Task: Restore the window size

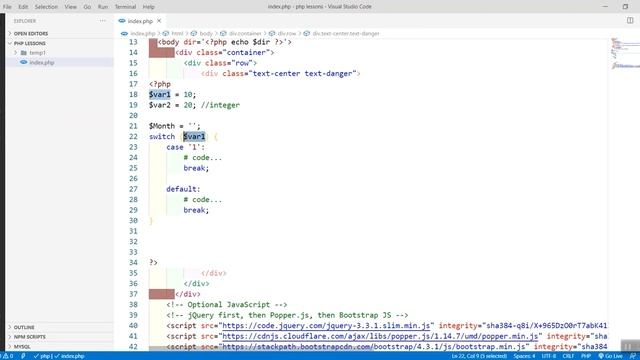Action: (x=625, y=7)
